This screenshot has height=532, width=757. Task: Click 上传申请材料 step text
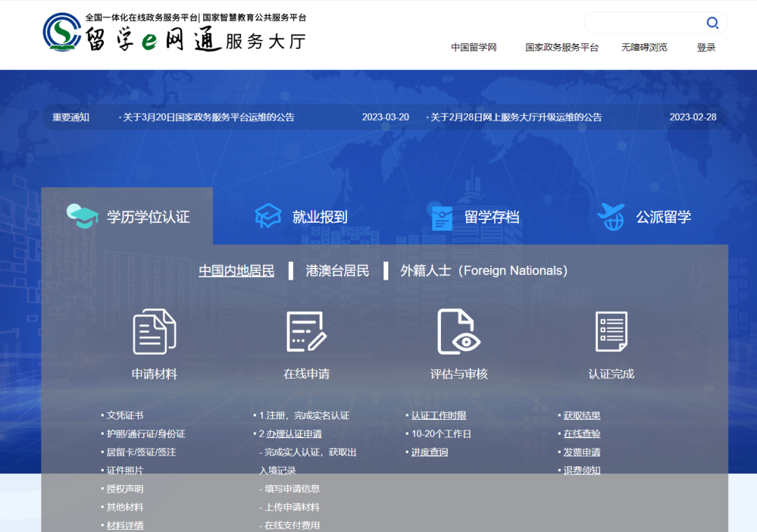coord(292,507)
